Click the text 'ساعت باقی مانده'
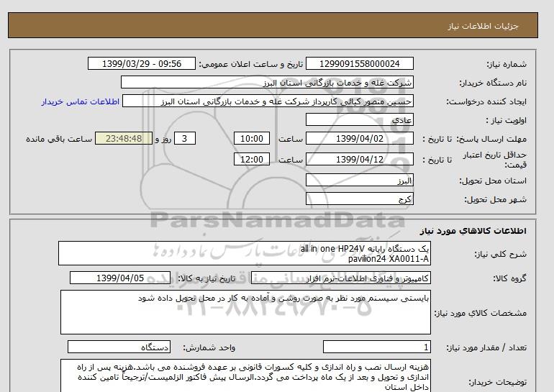 [x=59, y=139]
